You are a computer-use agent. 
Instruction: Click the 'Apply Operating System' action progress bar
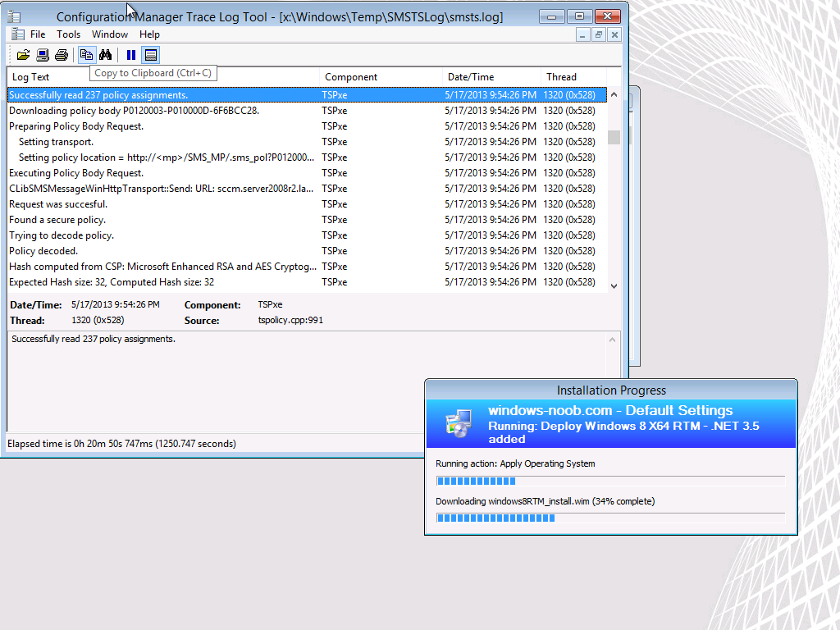(x=610, y=481)
